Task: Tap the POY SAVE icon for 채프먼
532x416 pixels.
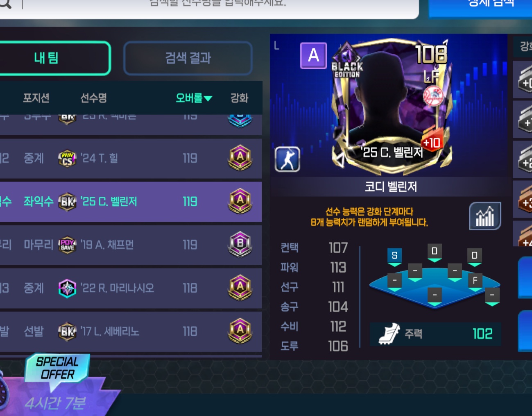Action: 68,245
